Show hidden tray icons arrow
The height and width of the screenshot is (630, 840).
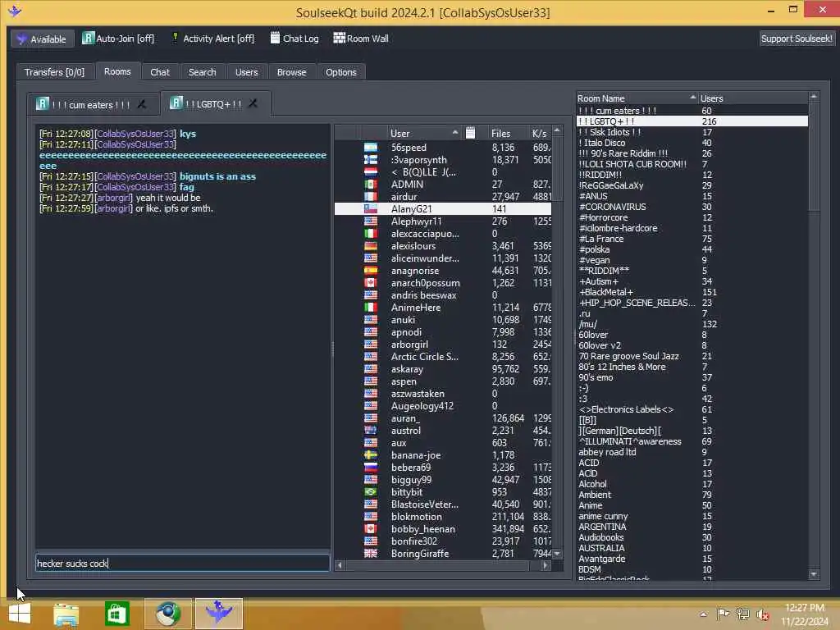tap(704, 614)
